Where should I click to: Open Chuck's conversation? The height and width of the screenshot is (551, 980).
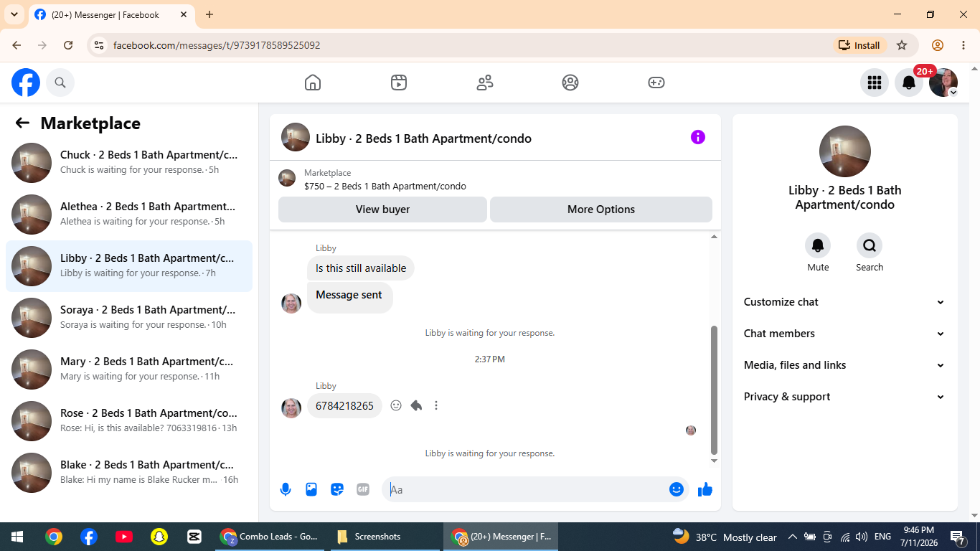coord(129,163)
